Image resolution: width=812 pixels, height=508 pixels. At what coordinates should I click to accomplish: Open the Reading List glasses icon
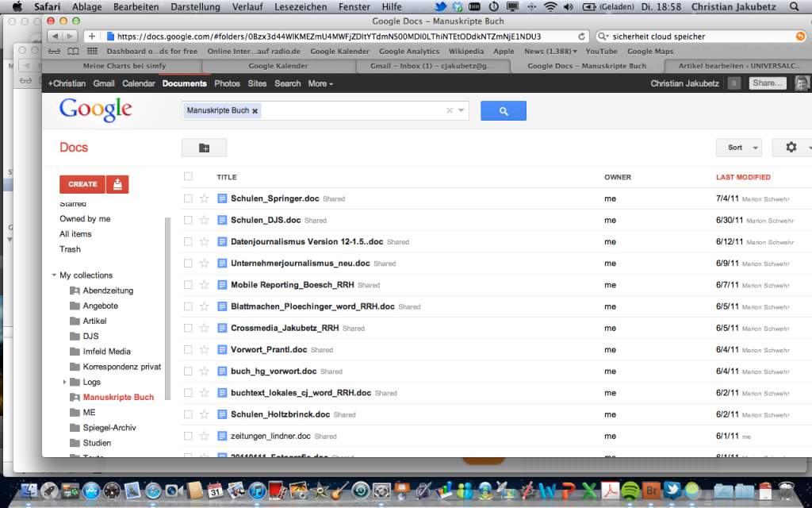click(55, 52)
